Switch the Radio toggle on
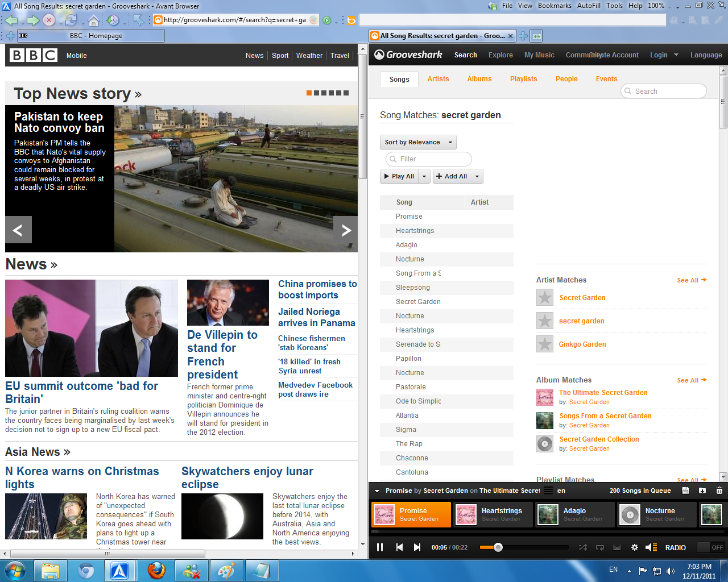 point(711,547)
